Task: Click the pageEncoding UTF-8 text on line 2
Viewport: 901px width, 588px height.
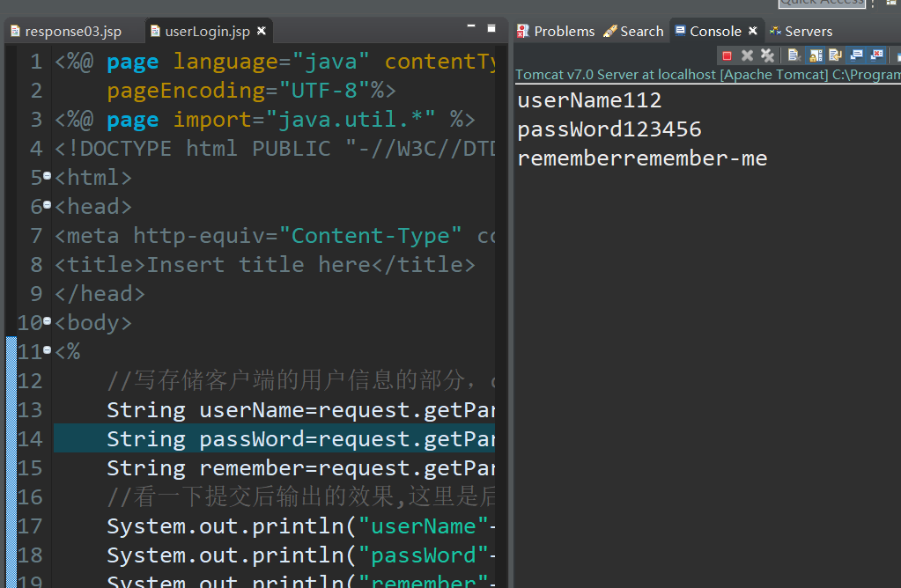Action: pyautogui.click(x=251, y=91)
